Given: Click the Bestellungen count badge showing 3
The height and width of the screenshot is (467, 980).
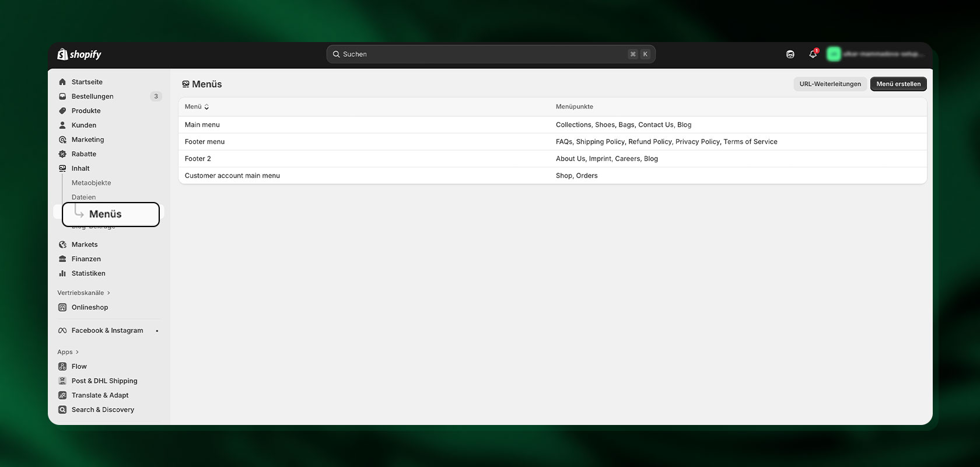Looking at the screenshot, I should [156, 96].
